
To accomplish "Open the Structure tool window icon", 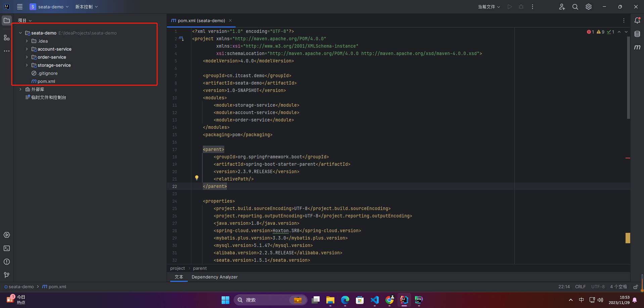I will [6, 38].
